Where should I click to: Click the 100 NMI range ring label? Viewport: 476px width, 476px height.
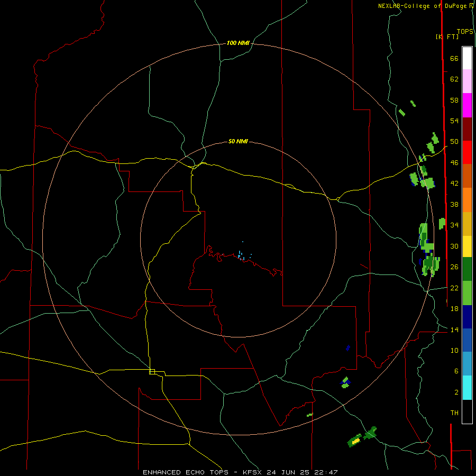(x=238, y=43)
